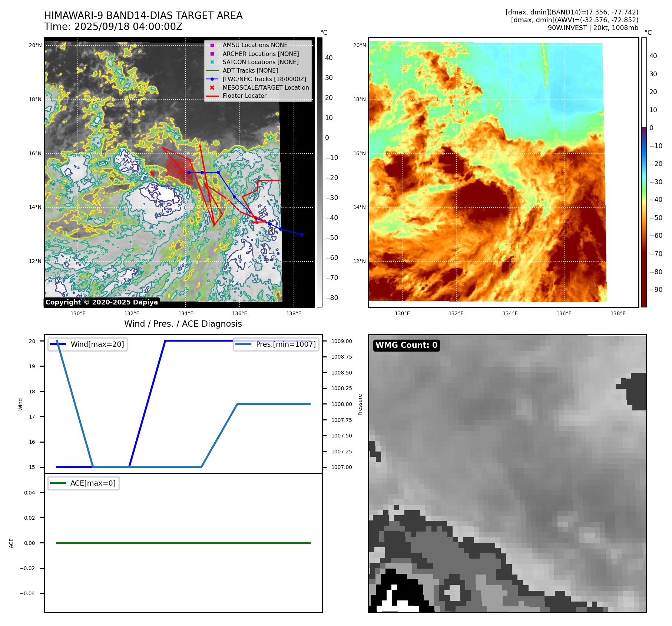Click the 17 tick on the Wind axis
This screenshot has width=672, height=626.
pyautogui.click(x=32, y=417)
